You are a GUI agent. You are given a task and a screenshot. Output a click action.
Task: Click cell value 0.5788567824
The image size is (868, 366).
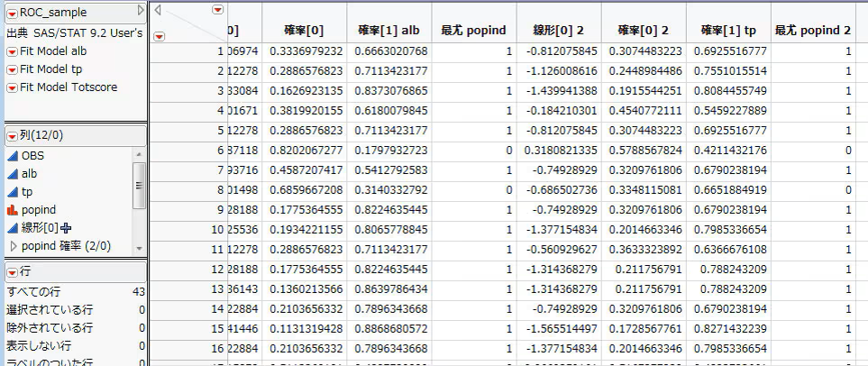(645, 151)
